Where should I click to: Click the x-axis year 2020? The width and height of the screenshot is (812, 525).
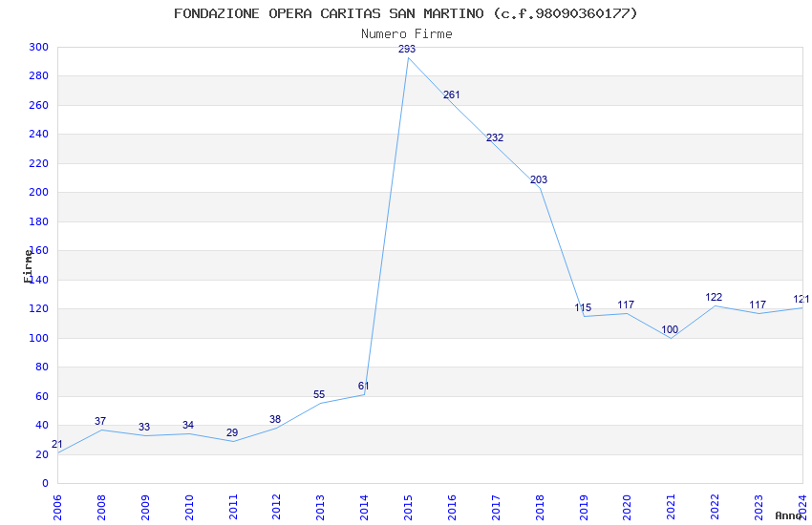627,508
